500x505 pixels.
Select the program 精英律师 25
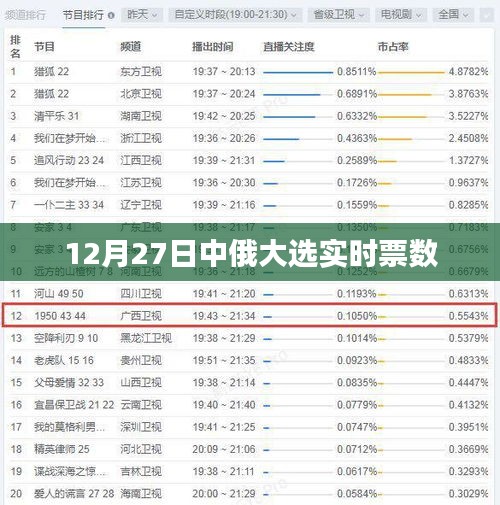point(62,449)
